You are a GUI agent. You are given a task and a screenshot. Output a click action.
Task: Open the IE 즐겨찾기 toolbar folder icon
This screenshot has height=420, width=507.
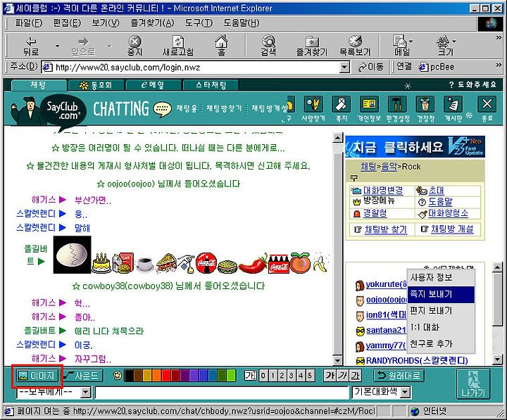[312, 46]
